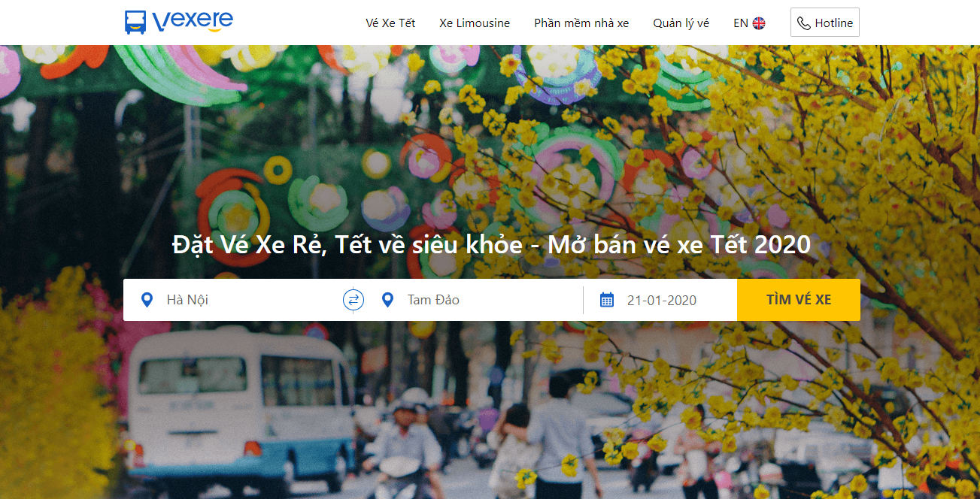Click the origin location pin icon
This screenshot has height=499, width=980.
point(147,300)
